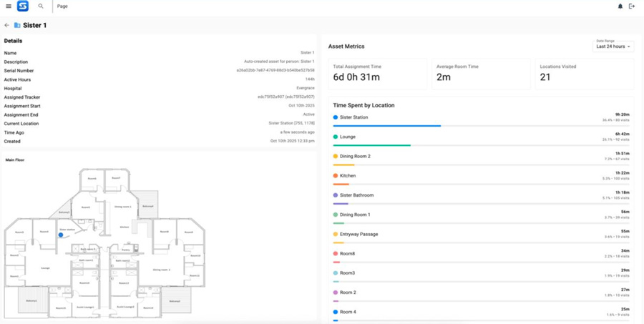Image resolution: width=644 pixels, height=324 pixels.
Task: Click the Kitchen orange color dot
Action: coord(336,175)
